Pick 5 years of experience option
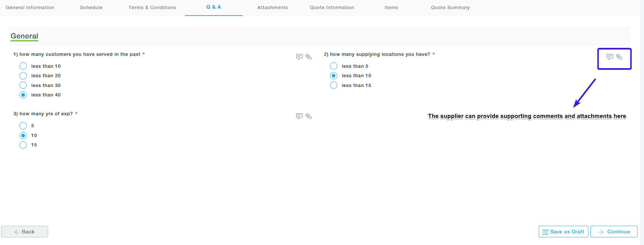 23,126
